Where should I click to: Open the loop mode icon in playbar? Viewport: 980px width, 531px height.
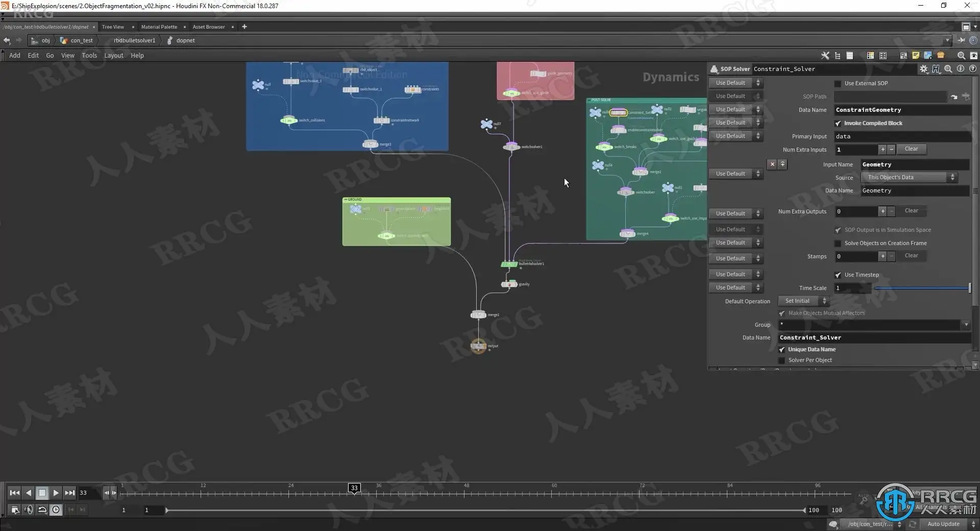click(x=42, y=510)
